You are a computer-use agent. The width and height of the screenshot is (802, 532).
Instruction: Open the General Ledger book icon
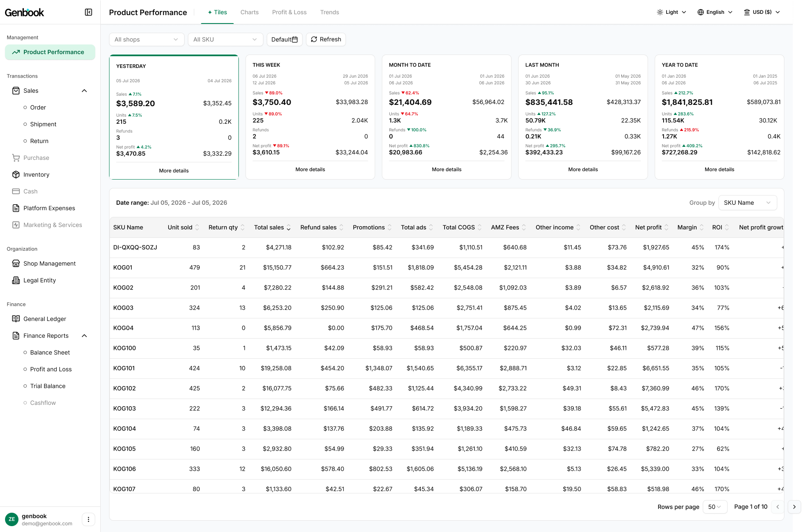tap(16, 319)
